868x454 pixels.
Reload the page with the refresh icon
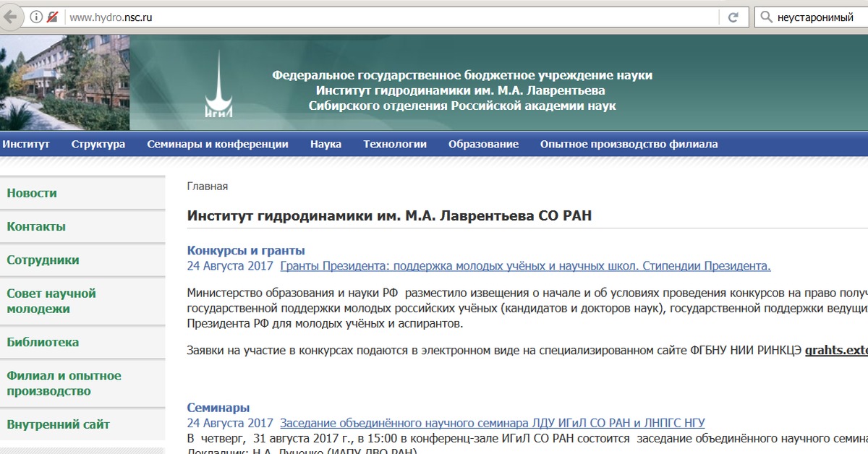pyautogui.click(x=733, y=17)
